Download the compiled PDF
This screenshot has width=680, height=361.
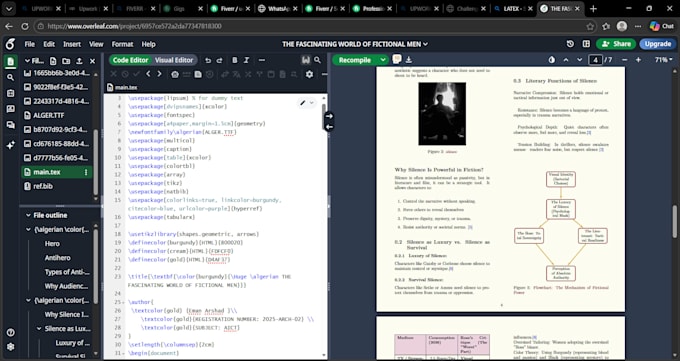tap(409, 60)
